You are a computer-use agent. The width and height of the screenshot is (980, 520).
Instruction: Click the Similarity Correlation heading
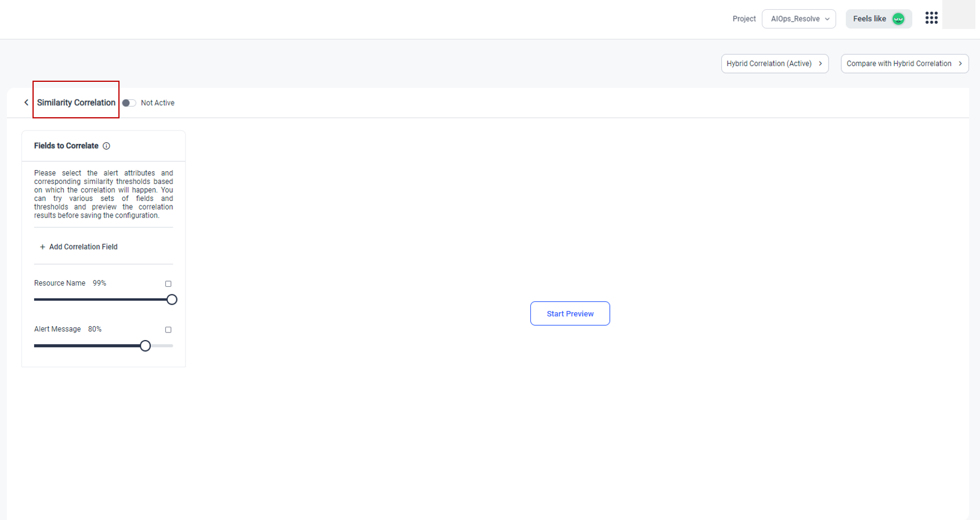pos(76,103)
